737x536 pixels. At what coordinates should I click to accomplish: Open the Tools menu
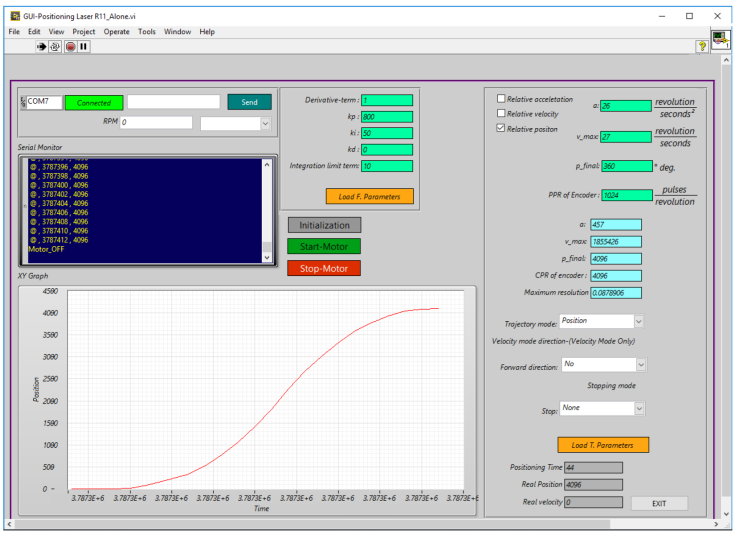(147, 32)
